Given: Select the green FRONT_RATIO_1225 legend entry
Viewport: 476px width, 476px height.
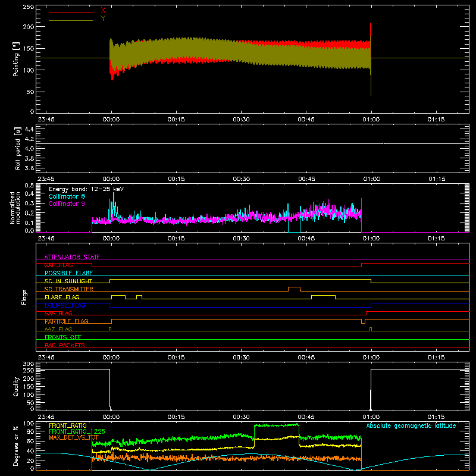Looking at the screenshot, I should [77, 431].
